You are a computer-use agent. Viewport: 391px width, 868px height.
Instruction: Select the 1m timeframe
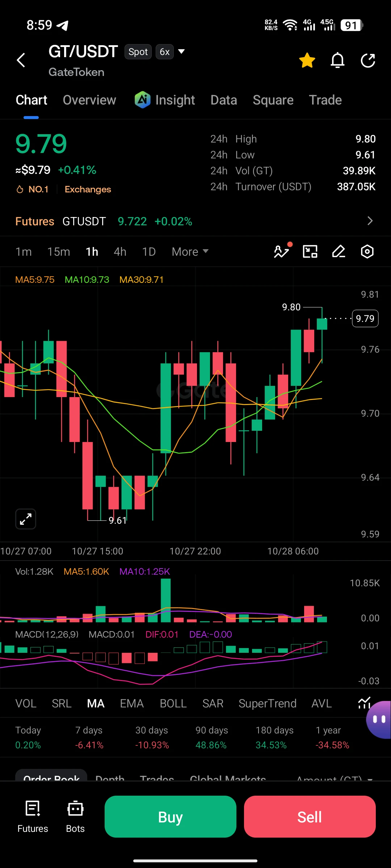coord(24,251)
